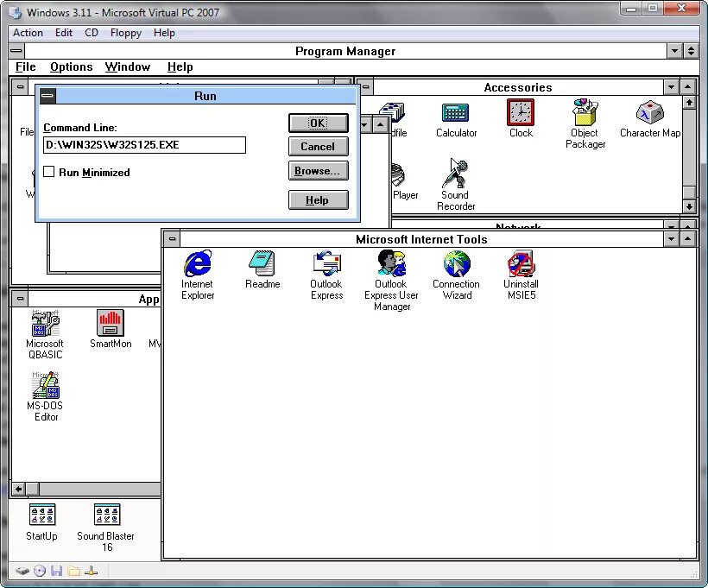Minimize Microsoft Internet Tools window
This screenshot has width=708, height=588.
pyautogui.click(x=672, y=239)
